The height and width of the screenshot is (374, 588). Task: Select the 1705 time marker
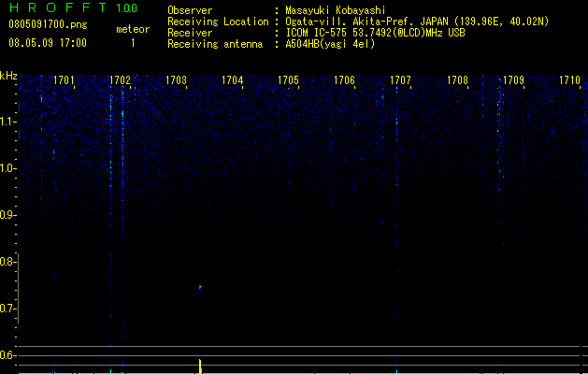coord(288,80)
